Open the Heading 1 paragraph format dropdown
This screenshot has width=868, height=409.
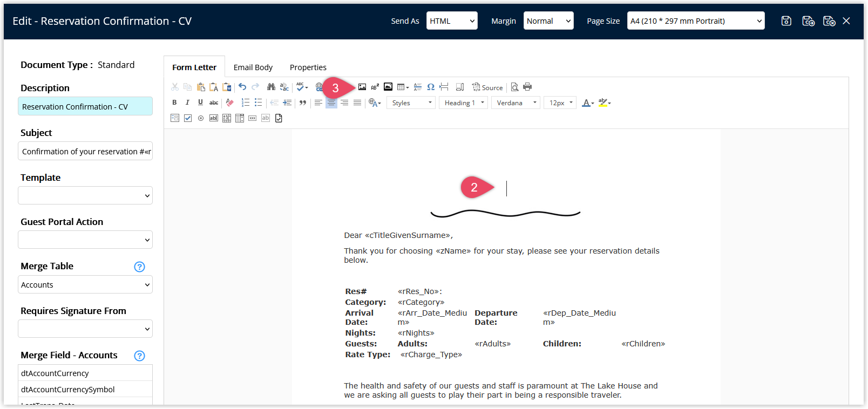click(x=464, y=103)
